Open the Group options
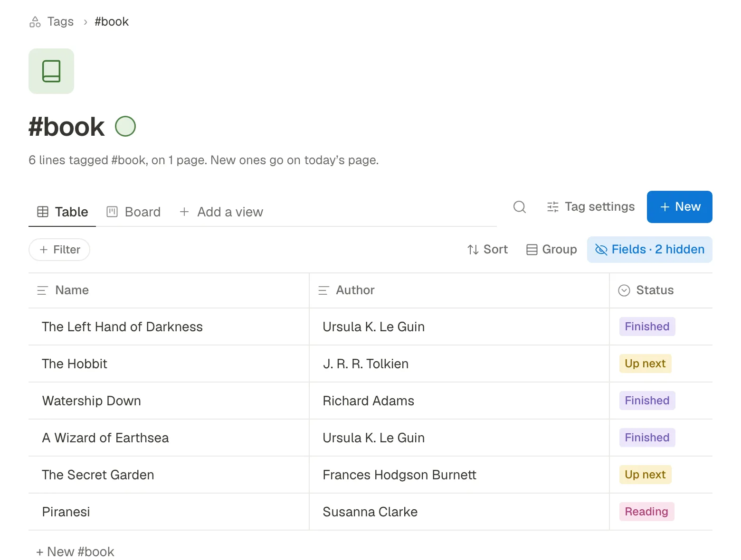 coord(552,250)
